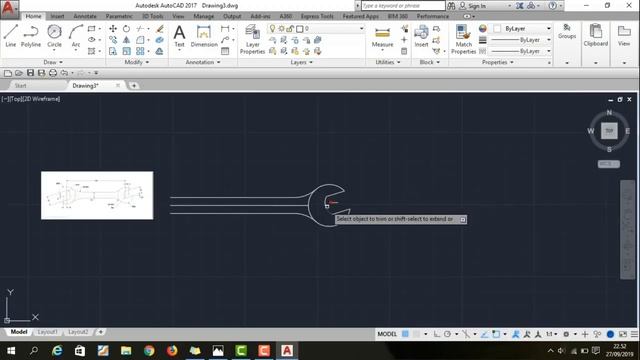The height and width of the screenshot is (360, 640).
Task: Click the Array tool icon
Action: [x=140, y=51]
